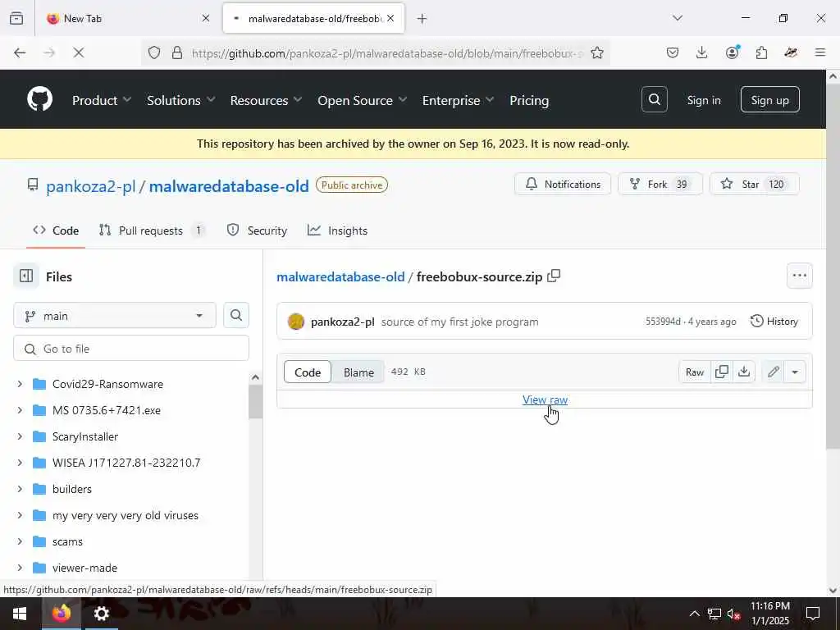Stop loading with the X button
The height and width of the screenshot is (630, 840).
pos(78,52)
